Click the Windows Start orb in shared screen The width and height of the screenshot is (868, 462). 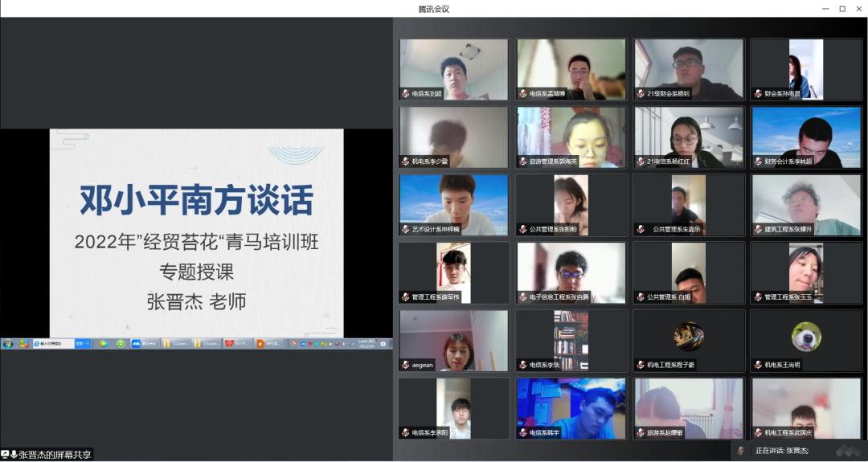[x=8, y=344]
